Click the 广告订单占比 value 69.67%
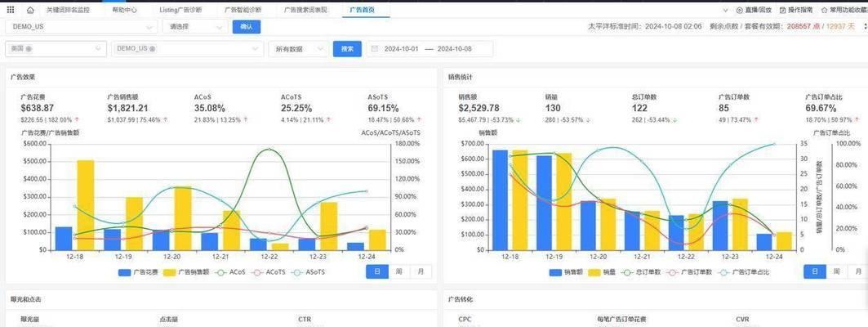The image size is (868, 327). pyautogui.click(x=821, y=108)
